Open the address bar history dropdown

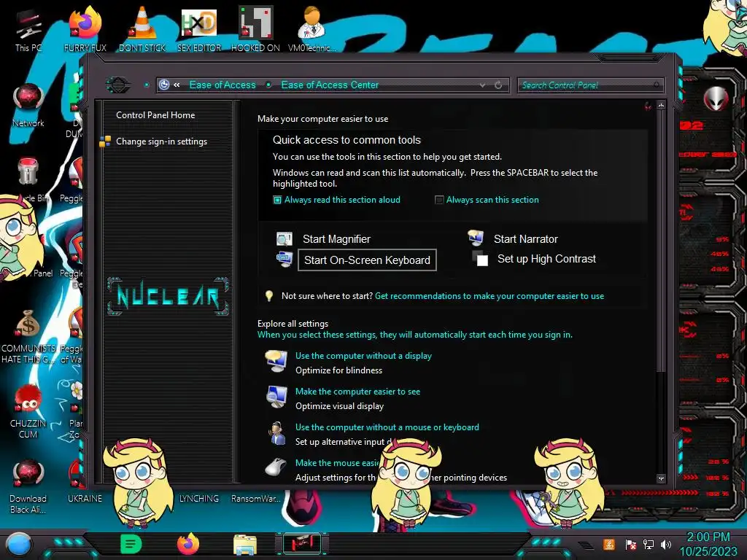pyautogui.click(x=483, y=85)
